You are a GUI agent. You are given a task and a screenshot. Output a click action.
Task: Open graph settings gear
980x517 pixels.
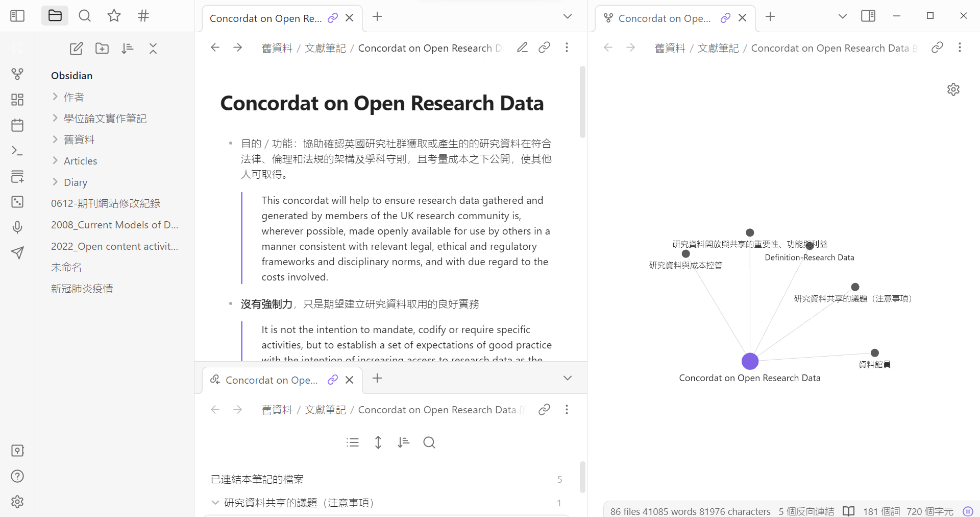pos(953,89)
